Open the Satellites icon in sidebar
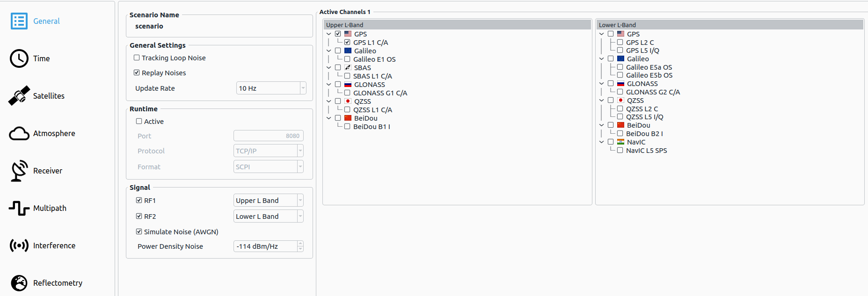This screenshot has height=296, width=868. 19,96
